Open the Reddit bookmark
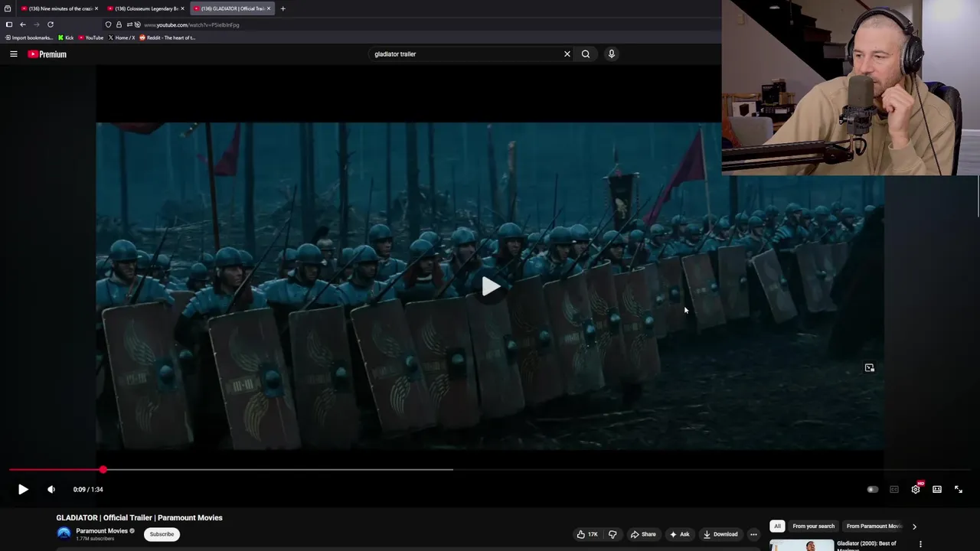 tap(167, 37)
